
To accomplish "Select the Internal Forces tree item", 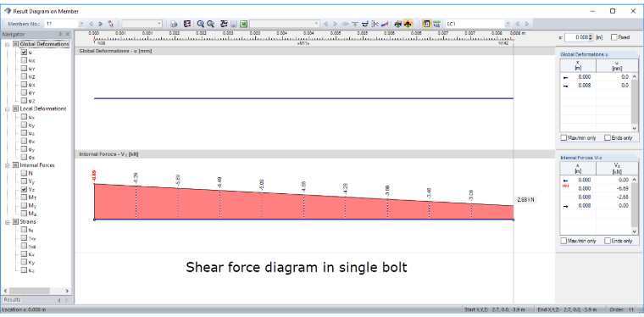I will click(37, 165).
